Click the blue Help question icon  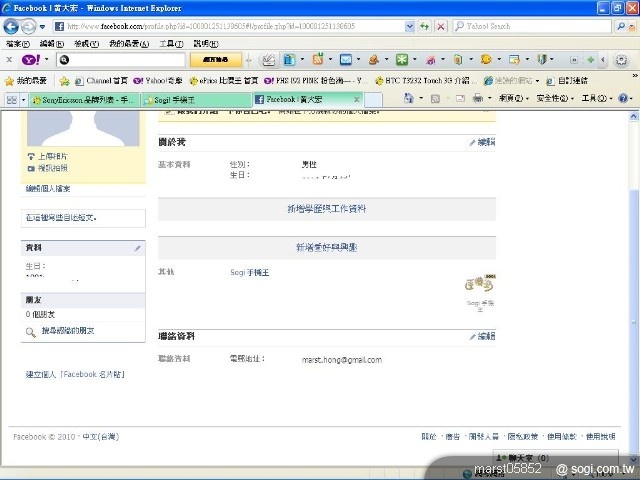[623, 98]
